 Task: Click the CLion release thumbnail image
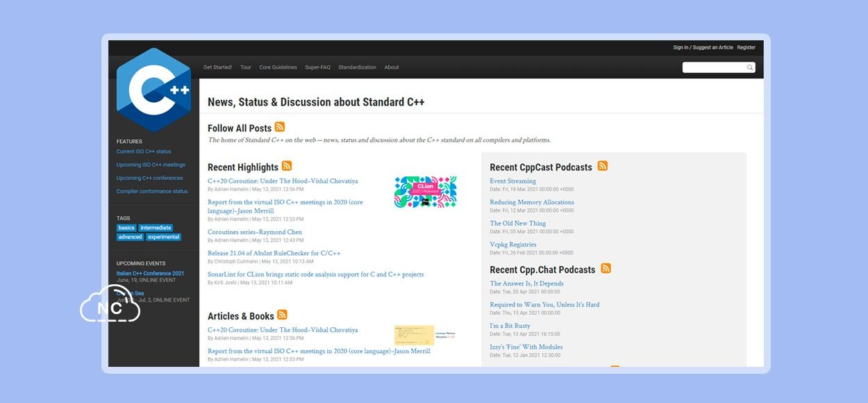pos(426,192)
